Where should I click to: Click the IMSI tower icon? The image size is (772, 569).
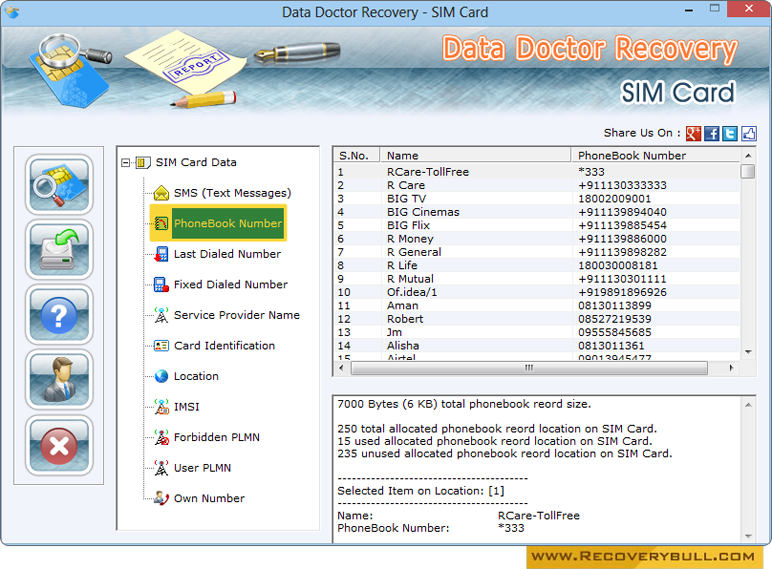point(161,407)
